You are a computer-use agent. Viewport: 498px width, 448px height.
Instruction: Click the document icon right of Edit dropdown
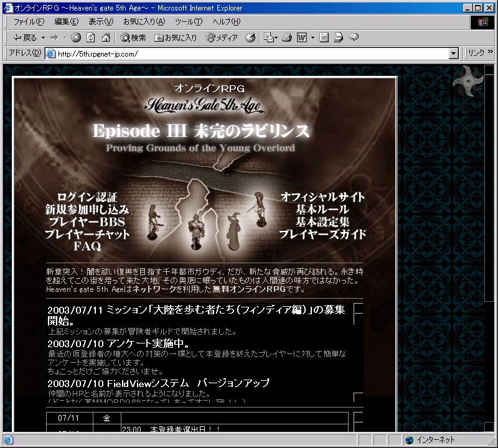(324, 37)
